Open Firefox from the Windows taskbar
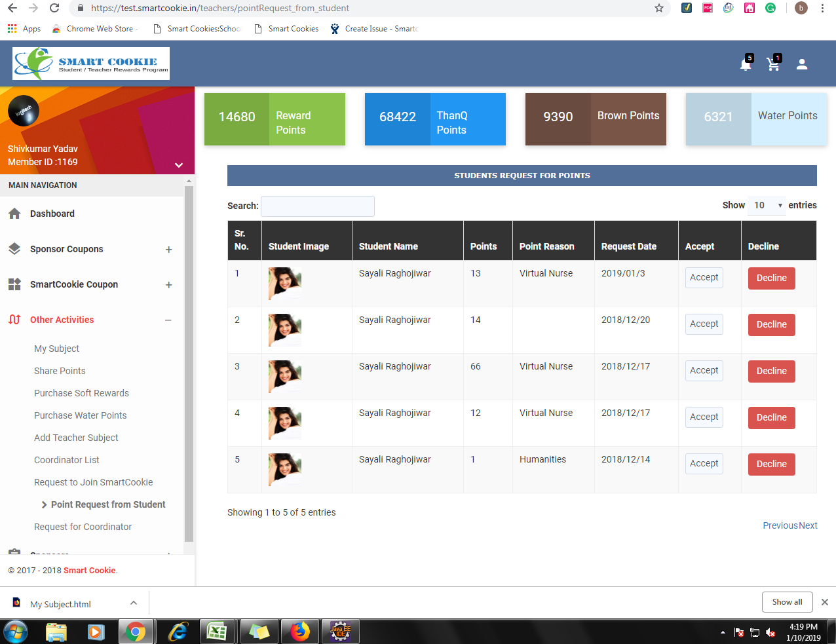836x644 pixels. pos(300,632)
